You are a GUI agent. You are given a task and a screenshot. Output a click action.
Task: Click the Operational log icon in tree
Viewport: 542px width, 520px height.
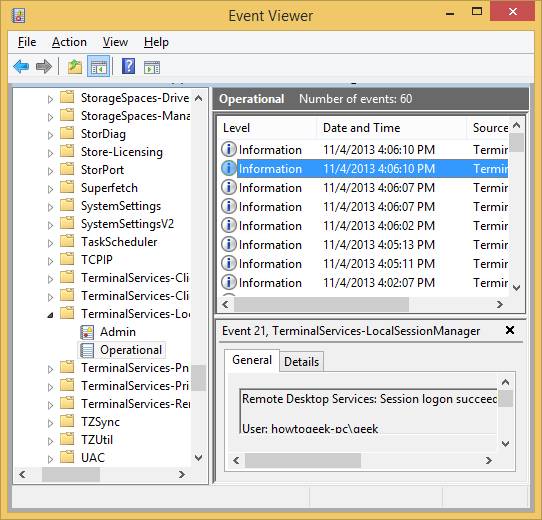(87, 350)
